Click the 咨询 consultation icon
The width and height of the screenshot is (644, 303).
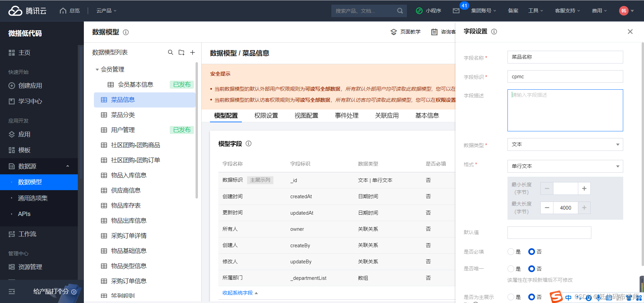tap(434, 32)
